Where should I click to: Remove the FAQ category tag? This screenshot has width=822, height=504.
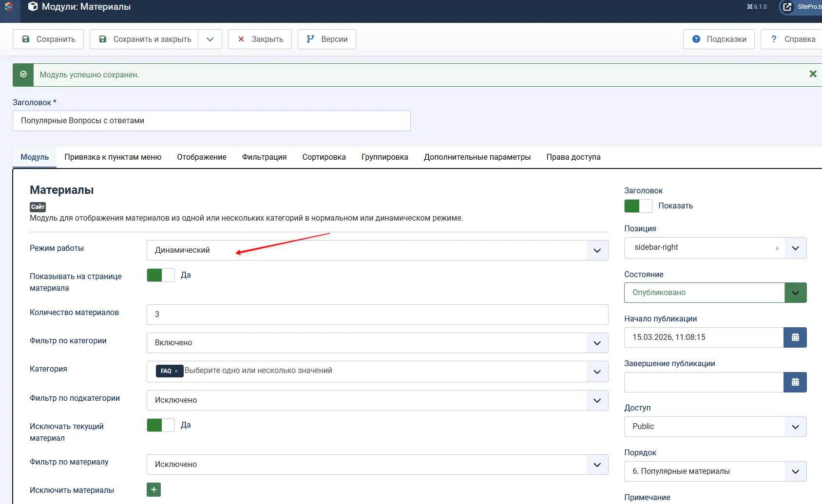click(x=176, y=371)
